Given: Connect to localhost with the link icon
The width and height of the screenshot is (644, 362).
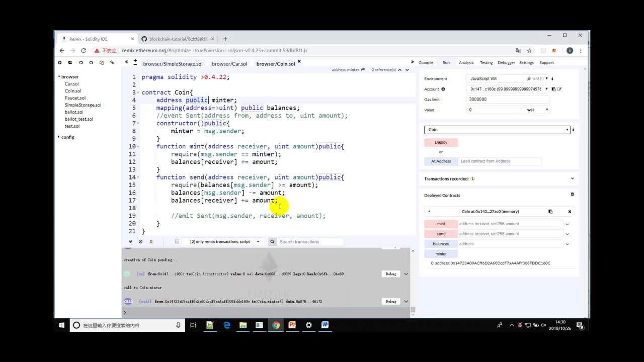Looking at the screenshot, I should pos(112,63).
